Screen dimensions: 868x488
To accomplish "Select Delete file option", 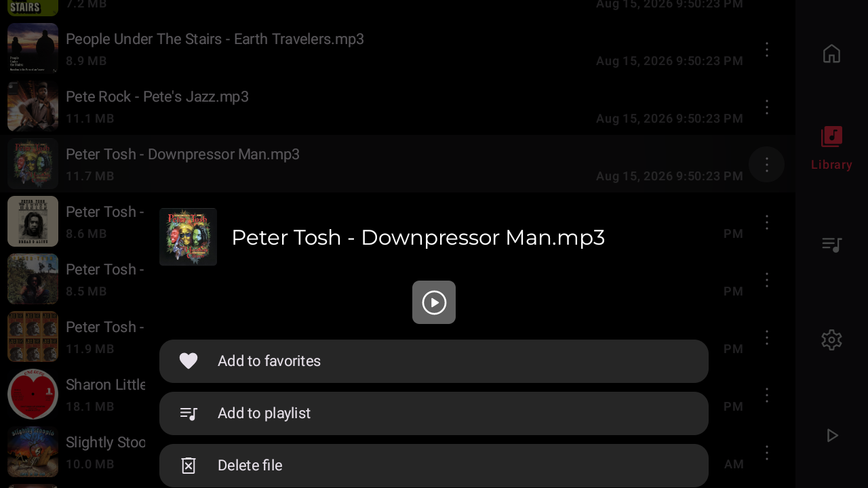I will 434,466.
